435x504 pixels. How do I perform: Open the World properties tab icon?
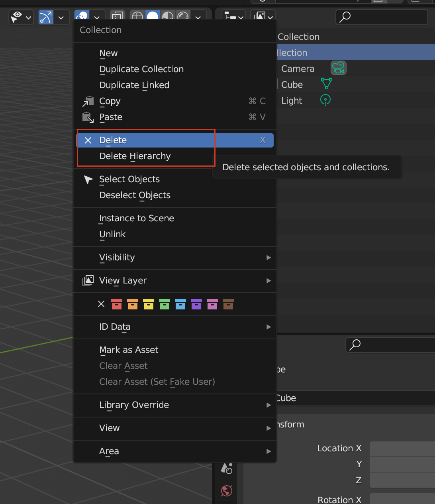click(x=227, y=490)
